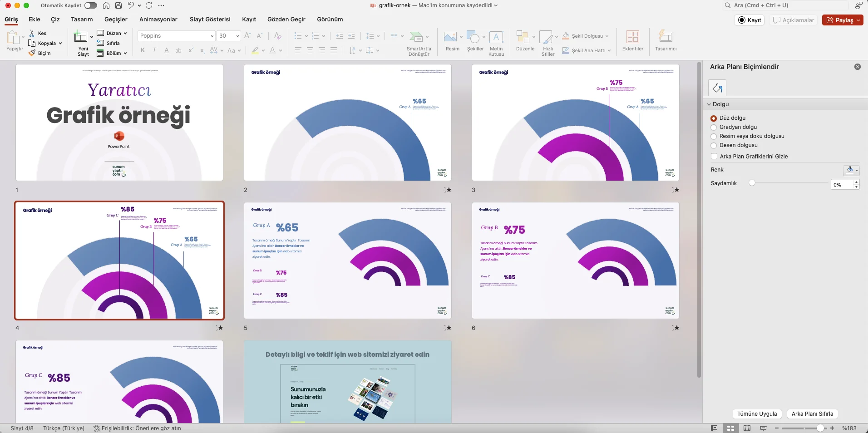868x433 pixels.
Task: Select the Gradyan dolgu radio button
Action: pyautogui.click(x=714, y=128)
